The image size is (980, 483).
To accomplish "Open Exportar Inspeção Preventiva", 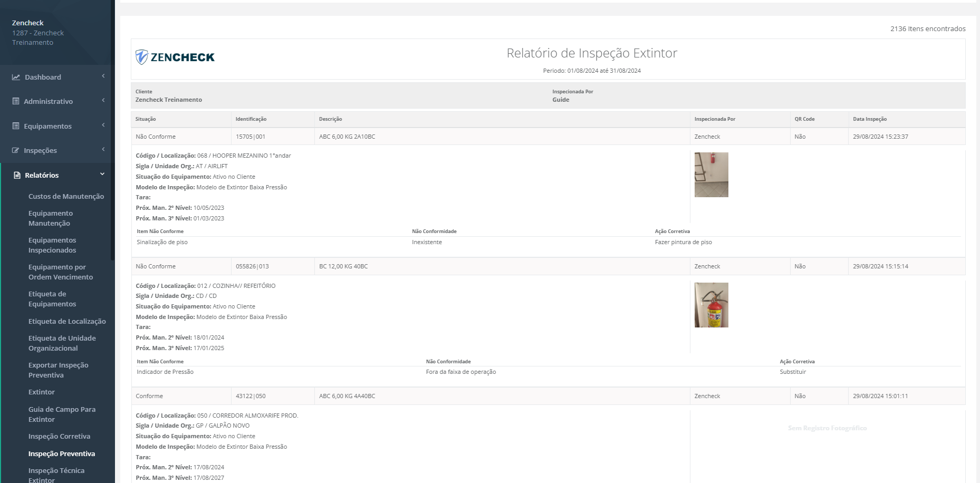I will 59,370.
